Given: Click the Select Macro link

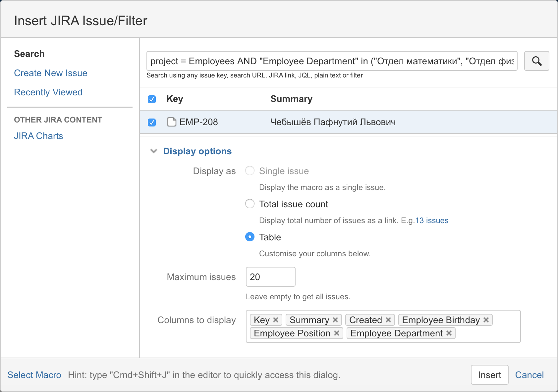Looking at the screenshot, I should (34, 375).
